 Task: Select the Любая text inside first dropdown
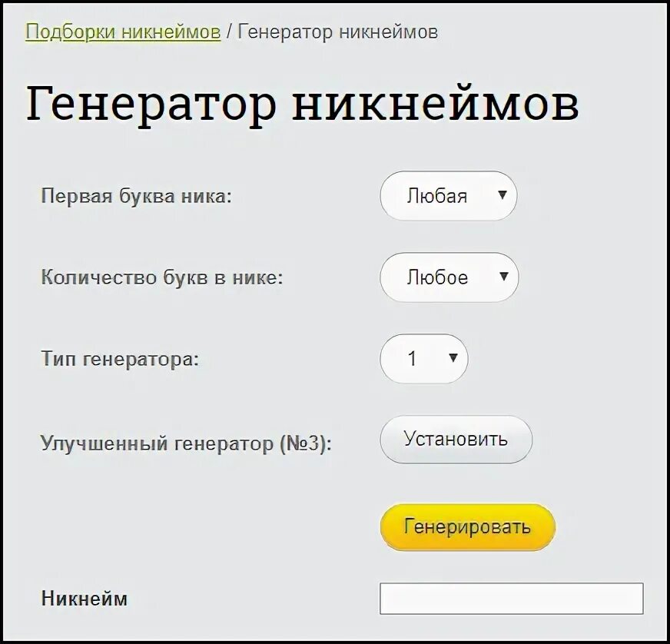436,196
